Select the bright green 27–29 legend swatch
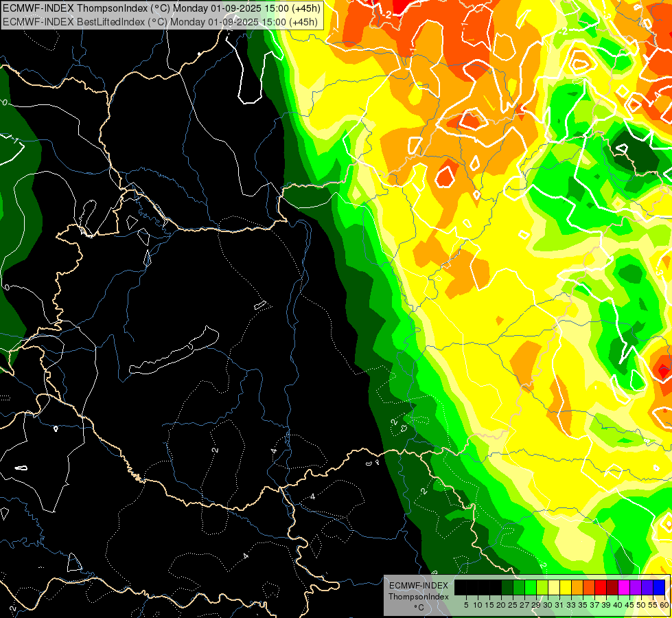Image resolution: width=672 pixels, height=618 pixels. [x=531, y=587]
